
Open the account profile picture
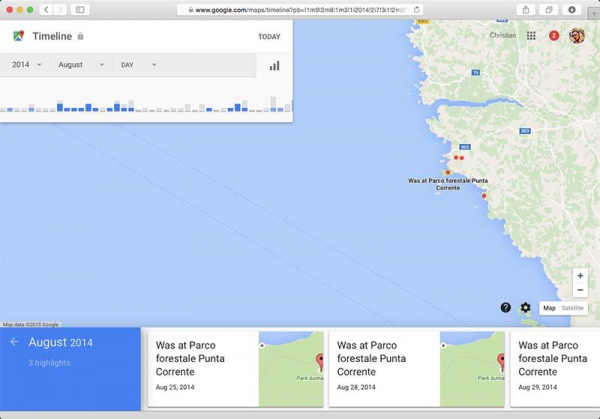point(577,36)
